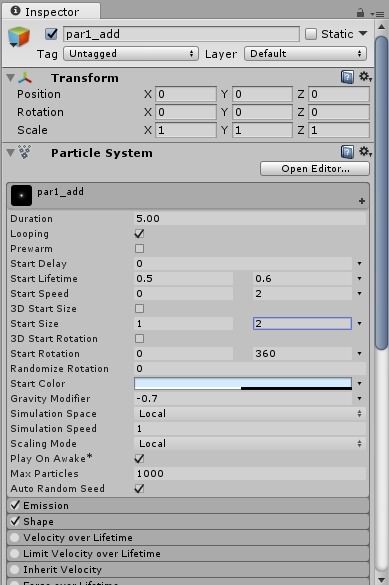389x585 pixels.
Task: Click the Position X field
Action: [186, 94]
